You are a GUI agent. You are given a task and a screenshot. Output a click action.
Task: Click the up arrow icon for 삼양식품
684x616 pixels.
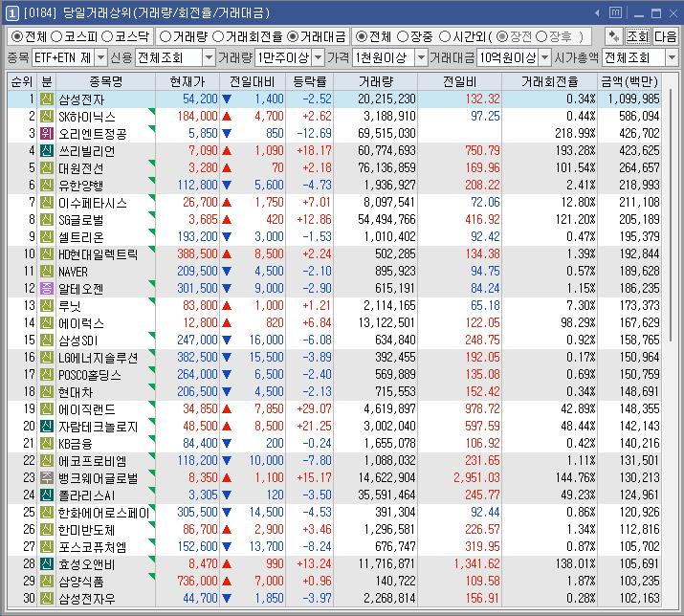click(x=227, y=581)
